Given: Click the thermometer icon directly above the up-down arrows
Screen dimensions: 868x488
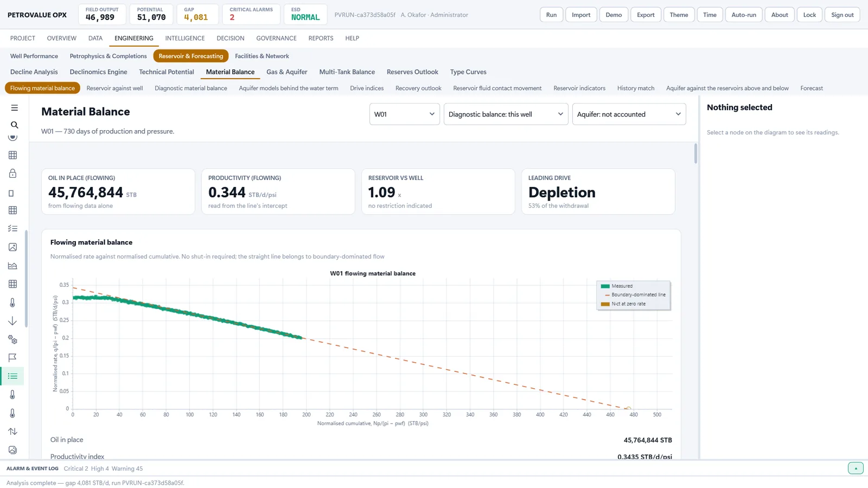Looking at the screenshot, I should (12, 413).
